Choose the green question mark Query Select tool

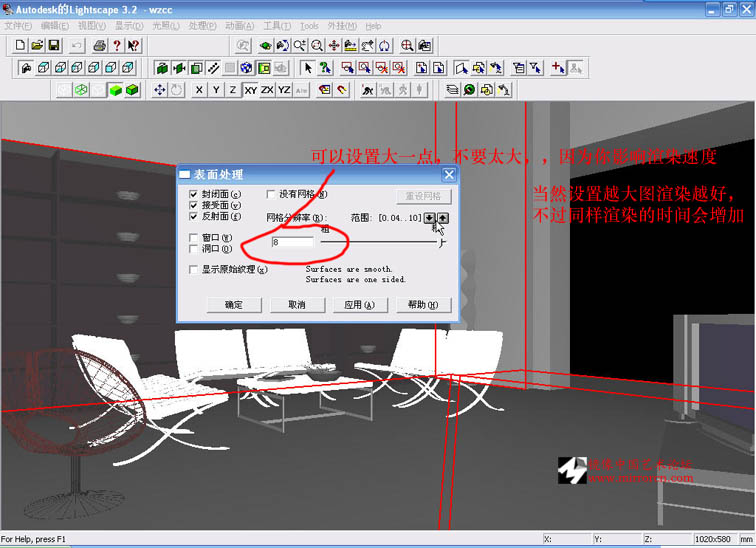tap(325, 67)
